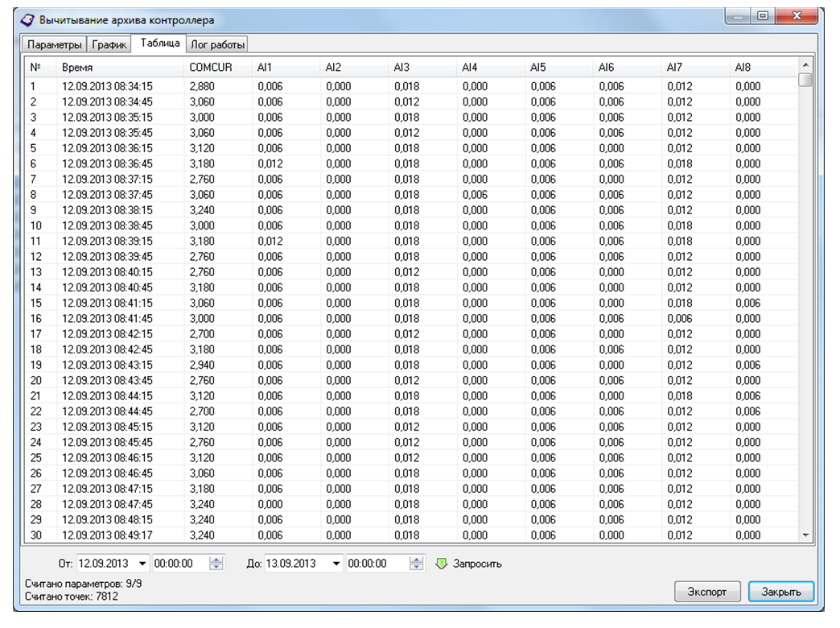The height and width of the screenshot is (628, 840).
Task: Click the scrollbar down arrow
Action: tap(805, 535)
